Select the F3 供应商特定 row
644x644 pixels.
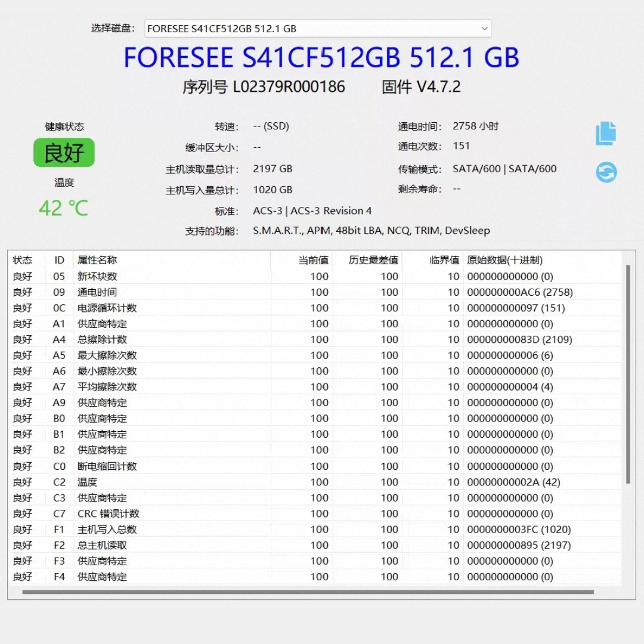pos(315,561)
